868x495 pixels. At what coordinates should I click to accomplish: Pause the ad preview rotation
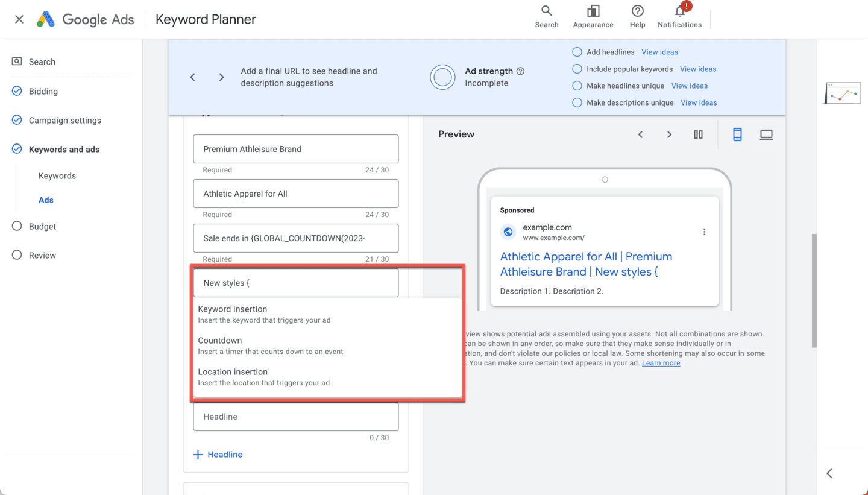pyautogui.click(x=698, y=134)
